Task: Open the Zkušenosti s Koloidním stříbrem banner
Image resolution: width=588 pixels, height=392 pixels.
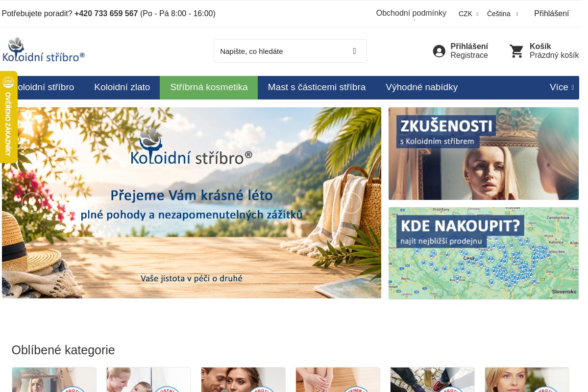Action: 483,153
